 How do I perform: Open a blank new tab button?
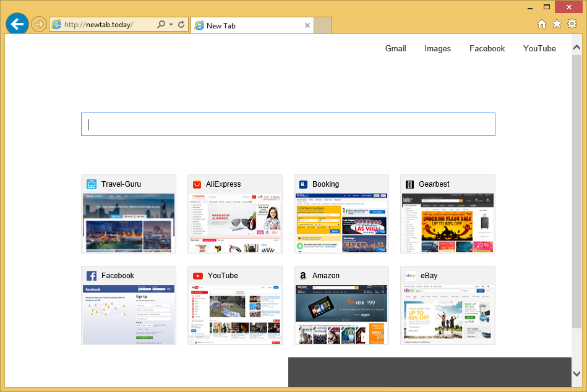click(323, 25)
